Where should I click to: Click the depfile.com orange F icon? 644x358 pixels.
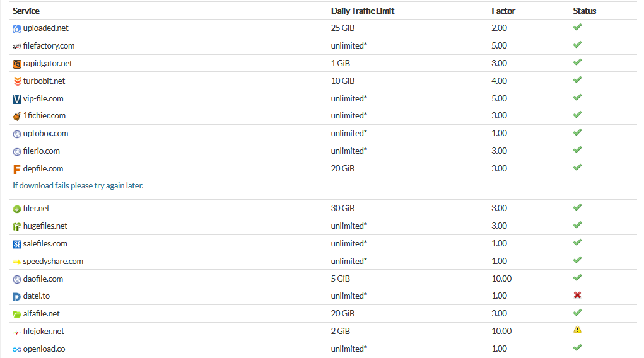click(x=16, y=169)
